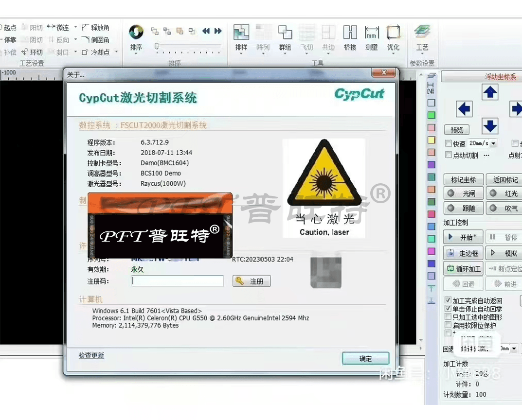The height and width of the screenshot is (420, 522).
Task: Enable 快速 fast jog checkbox
Action: click(x=449, y=143)
